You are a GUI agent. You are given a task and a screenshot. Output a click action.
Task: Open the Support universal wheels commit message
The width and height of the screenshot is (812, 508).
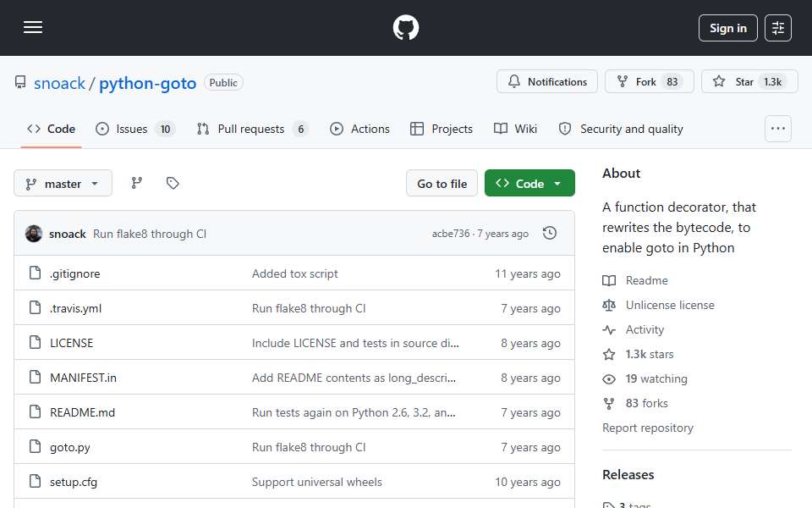(317, 482)
